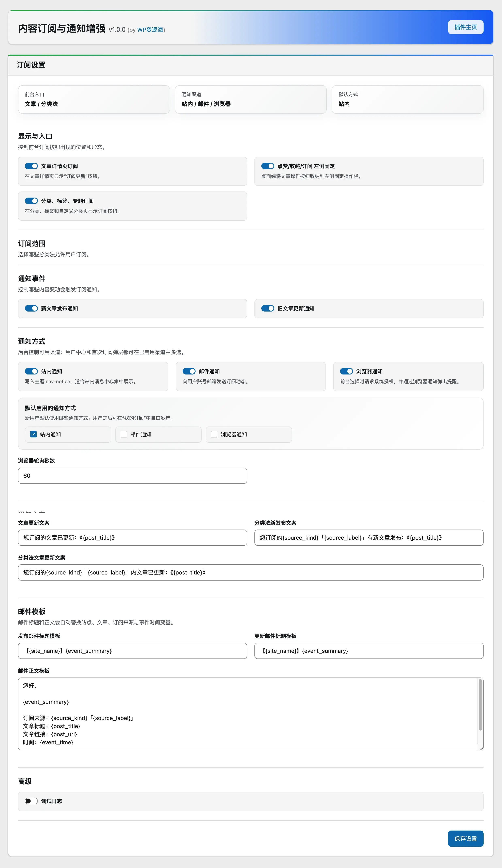This screenshot has height=868, width=502.
Task: Click the 浏览器轮询秒数 input field
Action: pos(132,476)
